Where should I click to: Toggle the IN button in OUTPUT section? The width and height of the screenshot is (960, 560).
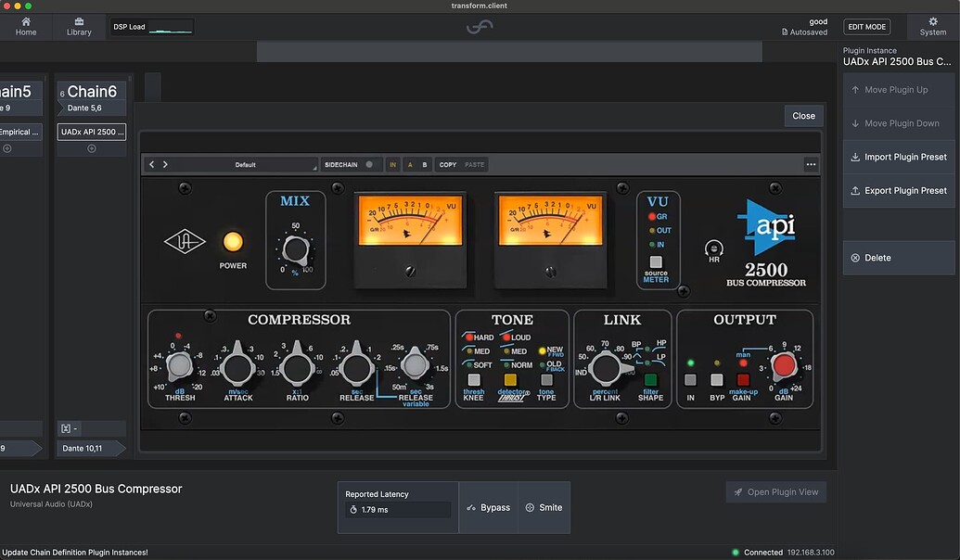tap(690, 379)
